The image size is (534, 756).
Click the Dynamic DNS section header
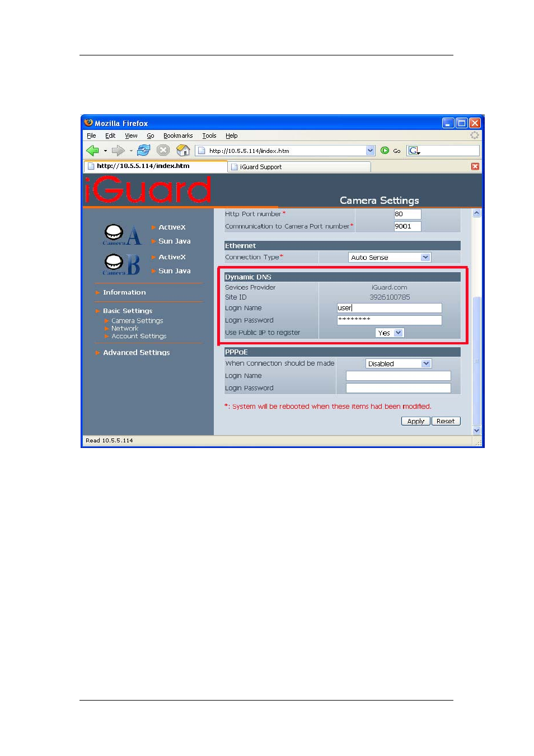[342, 277]
